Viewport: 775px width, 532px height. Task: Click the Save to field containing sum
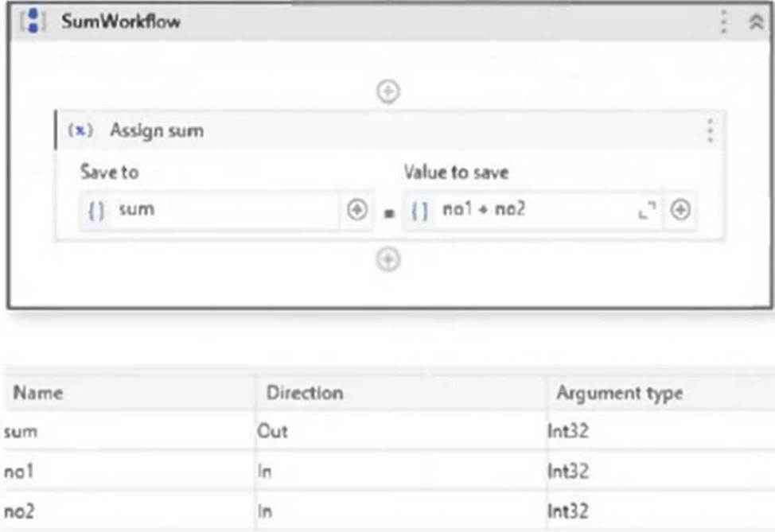tap(209, 210)
